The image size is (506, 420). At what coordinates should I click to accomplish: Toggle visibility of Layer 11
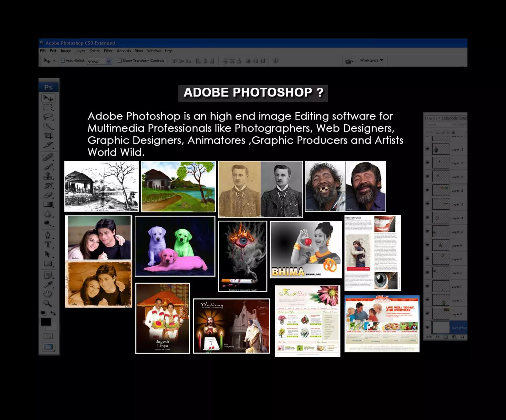427,218
